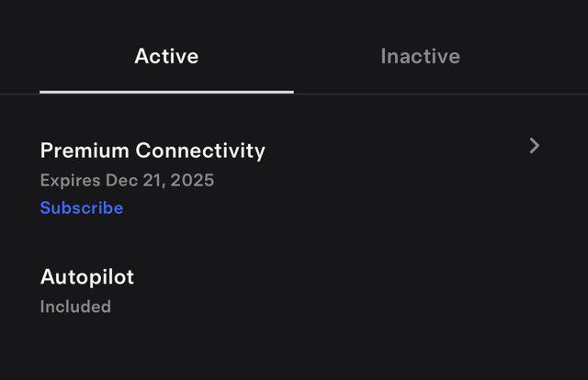Tap the Autopilot heading
This screenshot has height=380, width=588.
click(x=87, y=276)
